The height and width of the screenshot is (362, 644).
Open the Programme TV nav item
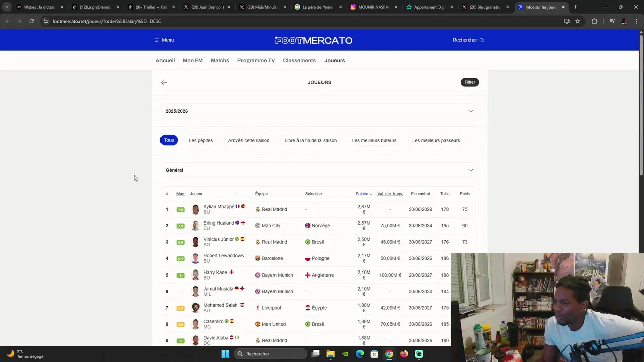coord(256,61)
